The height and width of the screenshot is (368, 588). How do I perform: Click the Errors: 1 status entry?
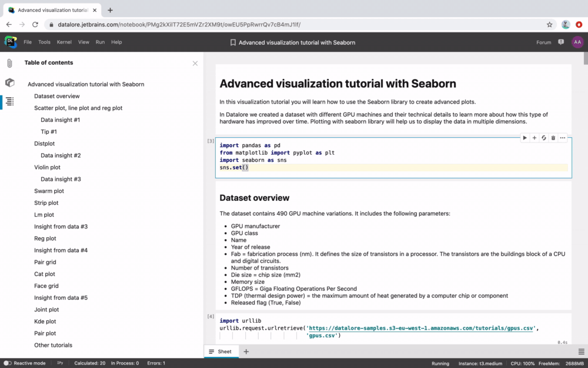[156, 363]
